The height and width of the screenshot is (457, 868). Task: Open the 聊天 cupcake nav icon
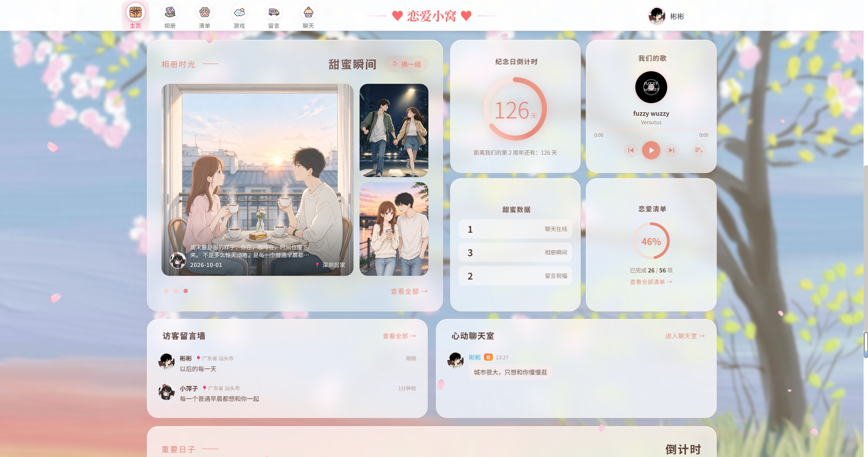(308, 16)
